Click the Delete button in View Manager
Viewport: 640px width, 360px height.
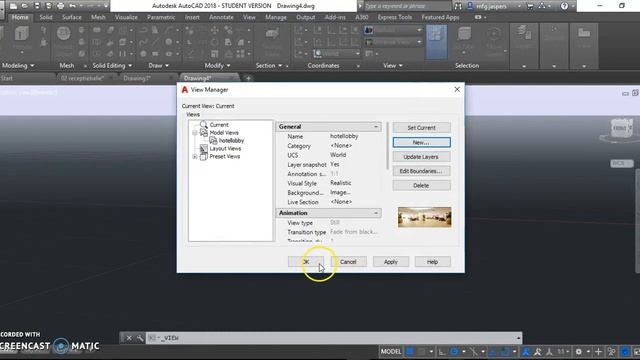tap(421, 186)
